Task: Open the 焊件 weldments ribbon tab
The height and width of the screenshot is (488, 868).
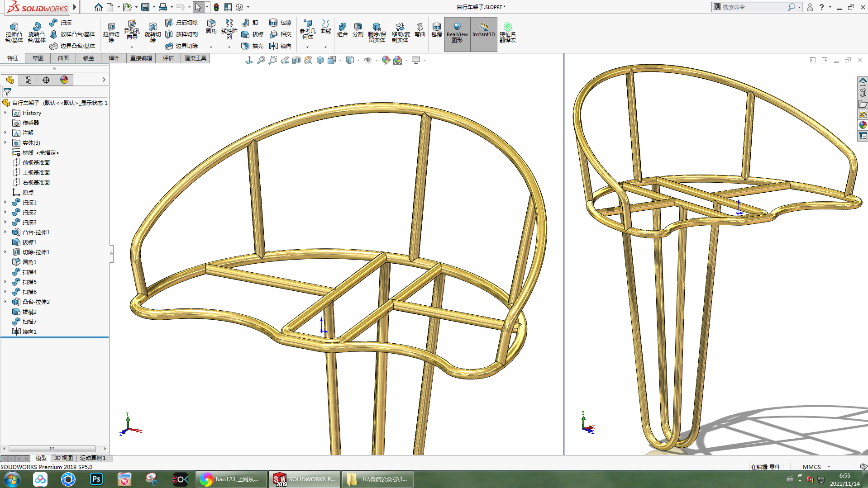Action: [114, 58]
